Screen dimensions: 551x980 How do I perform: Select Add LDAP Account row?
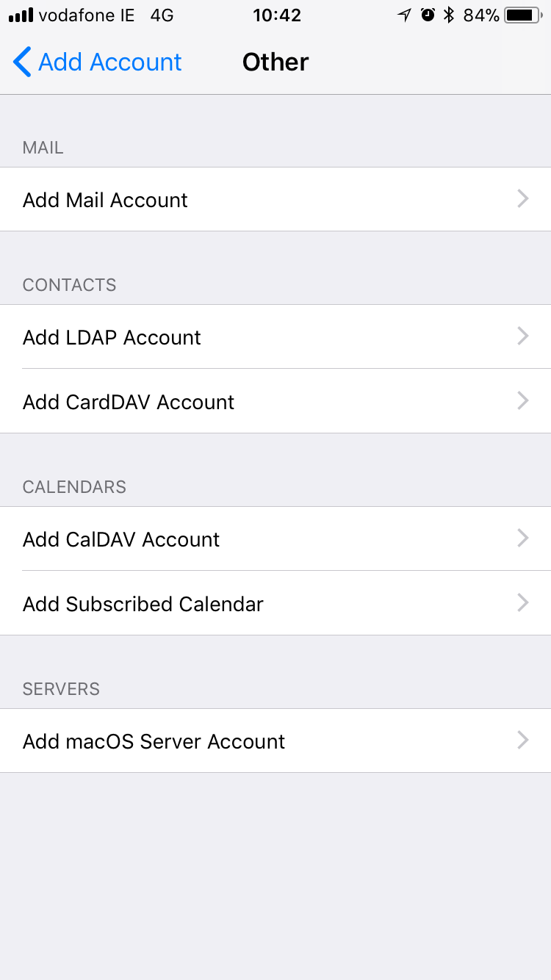[x=275, y=336]
